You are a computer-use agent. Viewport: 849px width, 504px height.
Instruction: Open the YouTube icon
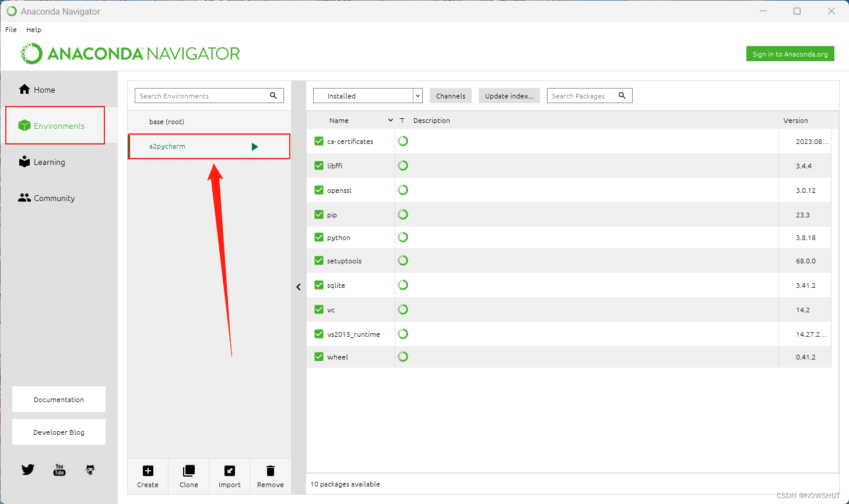(x=59, y=469)
